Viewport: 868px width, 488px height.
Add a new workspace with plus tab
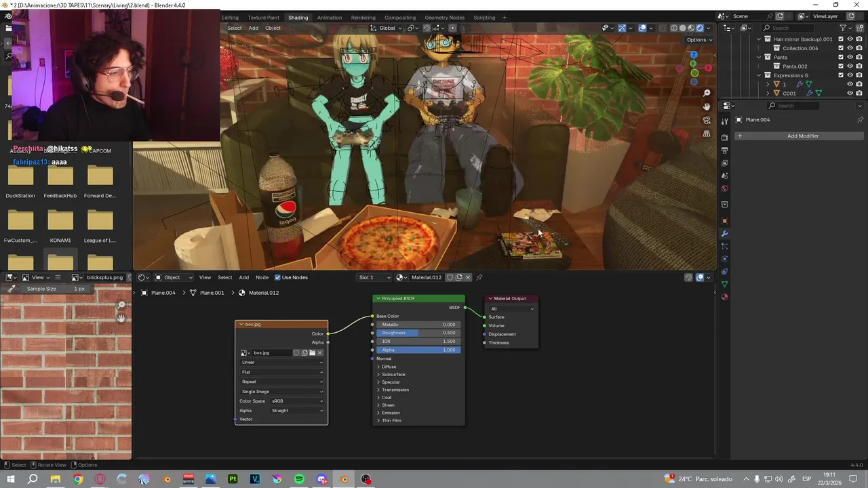[x=505, y=17]
